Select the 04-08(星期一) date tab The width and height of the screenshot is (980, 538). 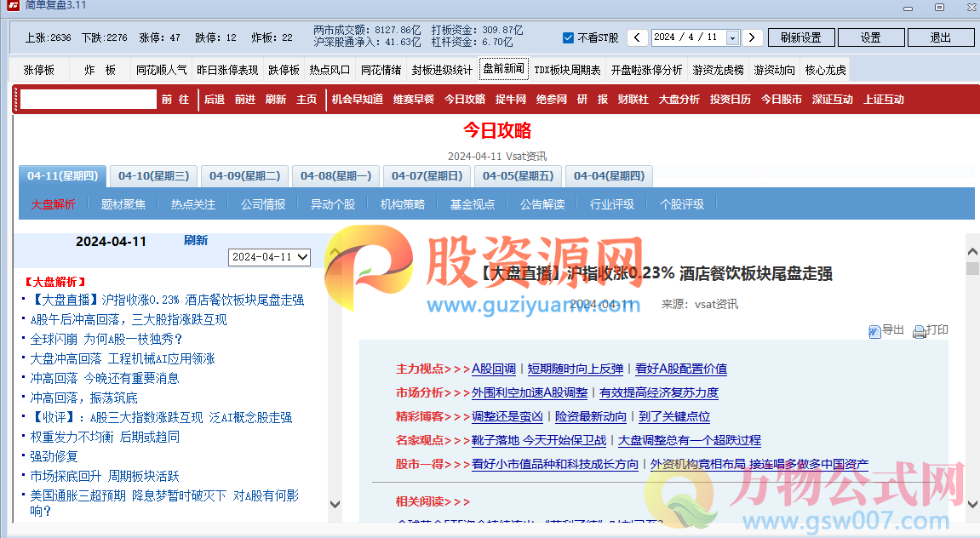(336, 176)
